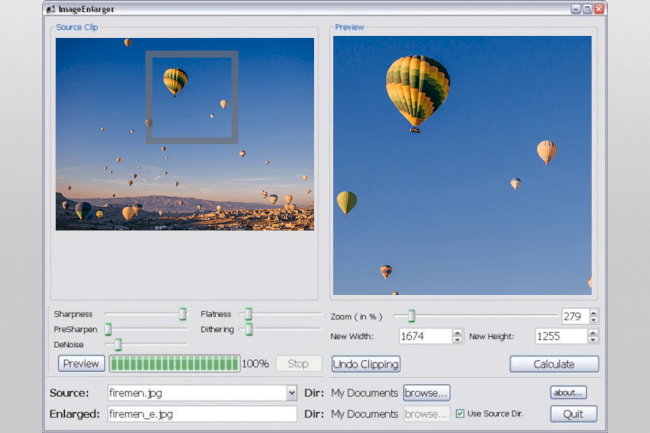Click Undo Clipping
Viewport: 650px width, 433px height.
[x=366, y=364]
